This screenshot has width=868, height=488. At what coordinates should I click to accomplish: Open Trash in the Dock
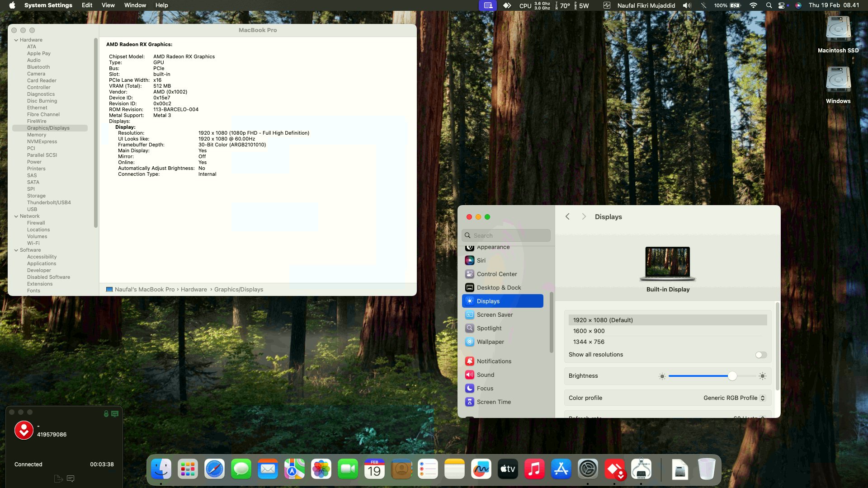[706, 469]
